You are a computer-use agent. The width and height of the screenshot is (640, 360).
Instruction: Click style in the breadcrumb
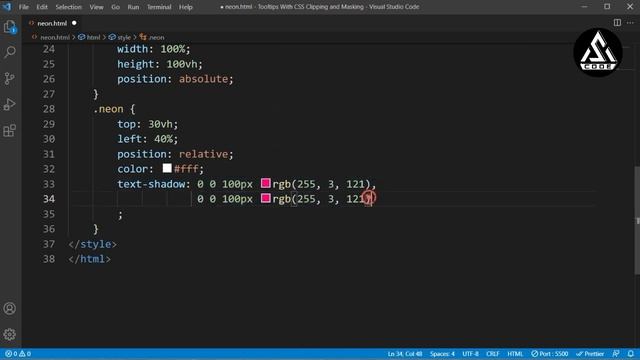(124, 37)
